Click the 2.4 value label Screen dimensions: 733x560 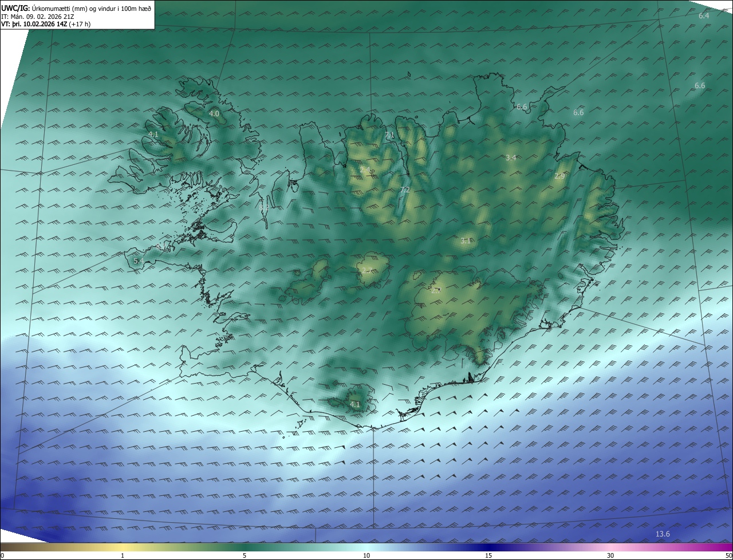(x=365, y=170)
